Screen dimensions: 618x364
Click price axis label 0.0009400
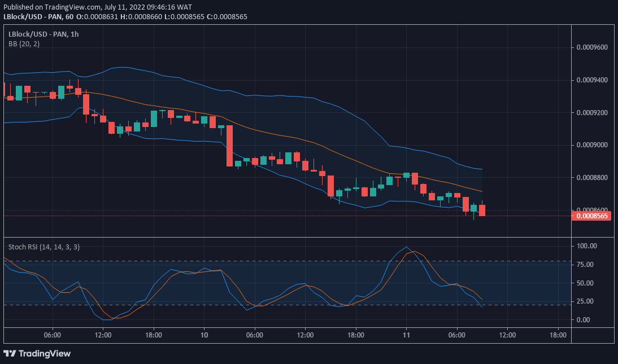(x=592, y=80)
